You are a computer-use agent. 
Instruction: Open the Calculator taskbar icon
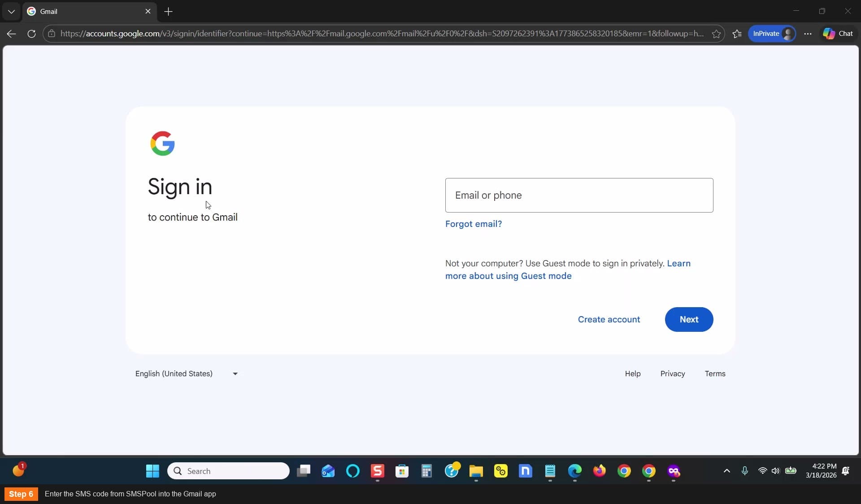tap(426, 471)
